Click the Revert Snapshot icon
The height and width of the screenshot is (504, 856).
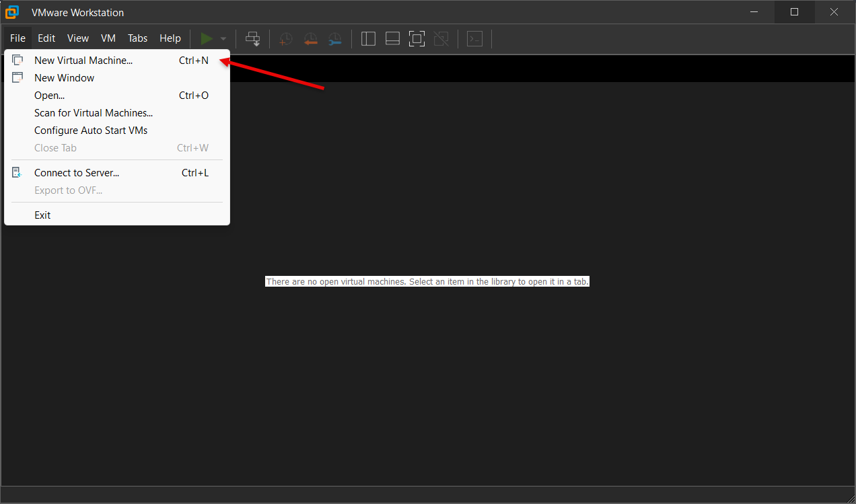[310, 38]
